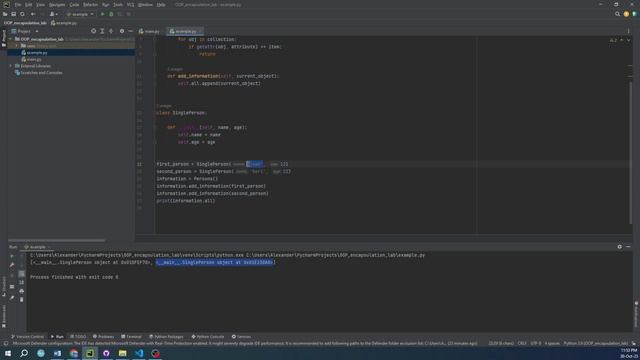Open the Code menu
The image size is (640, 360).
(74, 4)
